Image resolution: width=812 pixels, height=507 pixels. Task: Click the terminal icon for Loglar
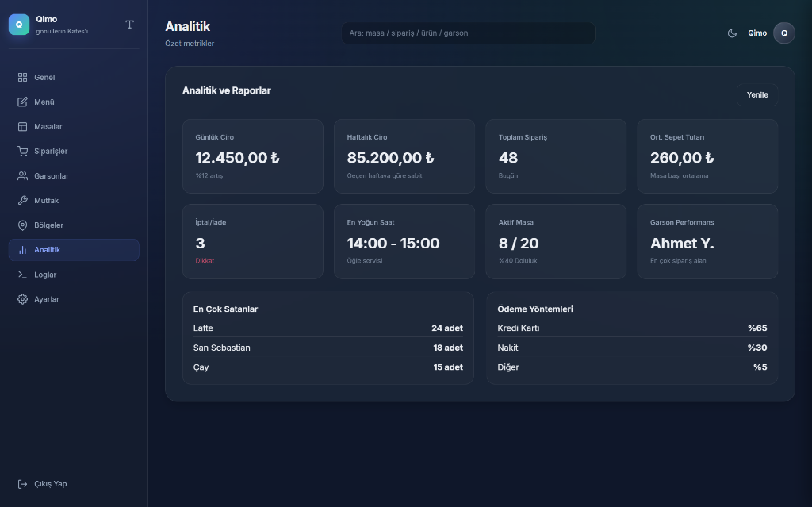tap(22, 275)
